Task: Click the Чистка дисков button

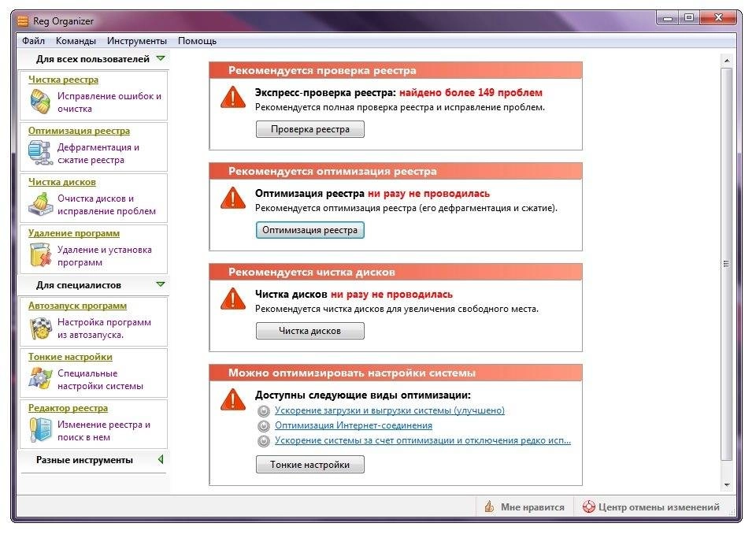Action: tap(310, 331)
